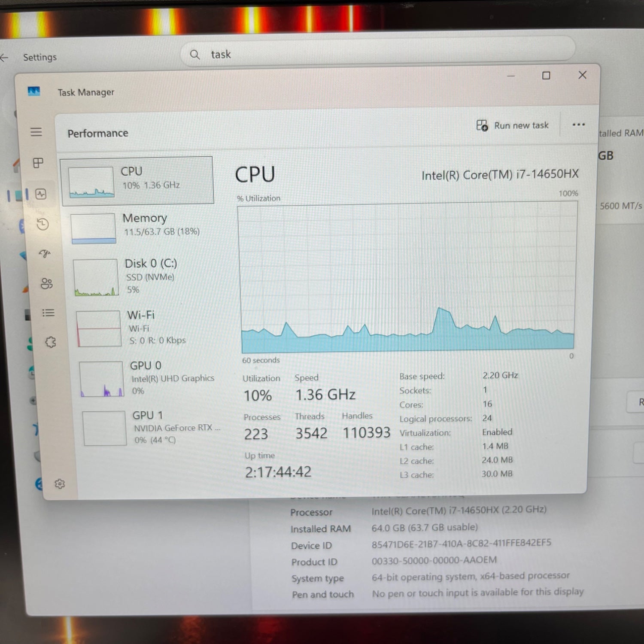Close the Task Manager window

tap(582, 75)
